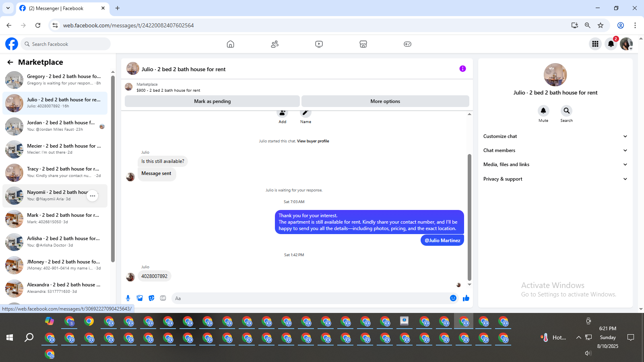Screen dimensions: 644x362
Task: Open the Watch video icon
Action: click(x=319, y=44)
